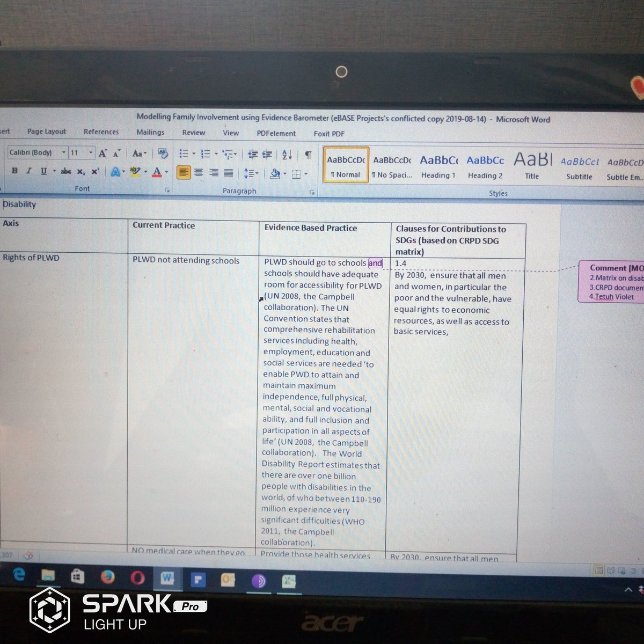The height and width of the screenshot is (644, 644).
Task: Toggle Underline formatting
Action: [x=43, y=171]
